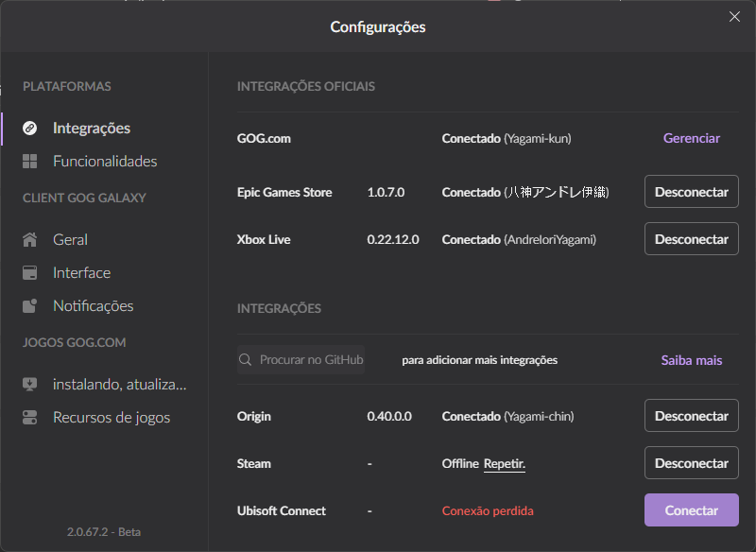The width and height of the screenshot is (756, 552).
Task: Click Conectado (AndreIoriYagami) status
Action: [519, 239]
